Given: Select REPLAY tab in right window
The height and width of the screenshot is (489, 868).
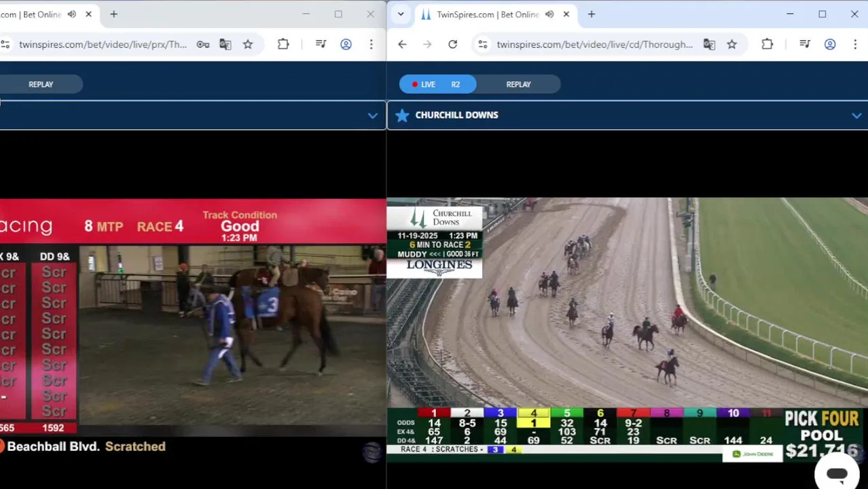Looking at the screenshot, I should click(x=518, y=84).
